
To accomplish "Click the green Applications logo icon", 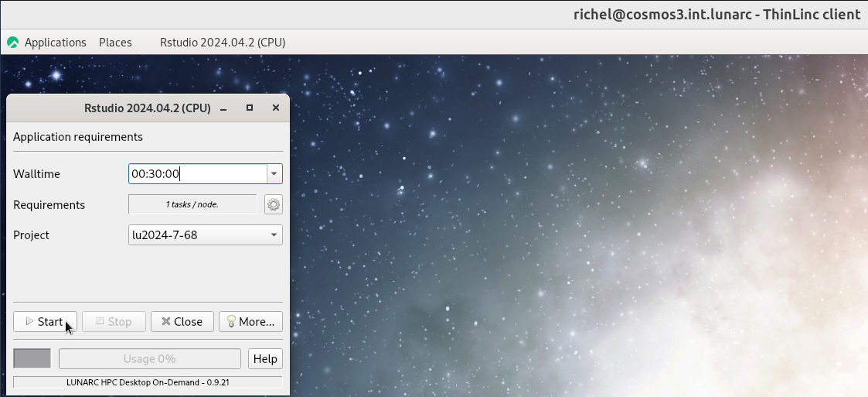I will point(12,43).
